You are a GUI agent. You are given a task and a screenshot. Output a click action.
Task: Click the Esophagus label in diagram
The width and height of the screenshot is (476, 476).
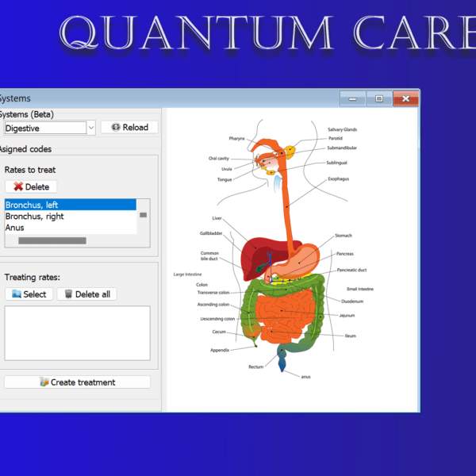click(x=339, y=178)
